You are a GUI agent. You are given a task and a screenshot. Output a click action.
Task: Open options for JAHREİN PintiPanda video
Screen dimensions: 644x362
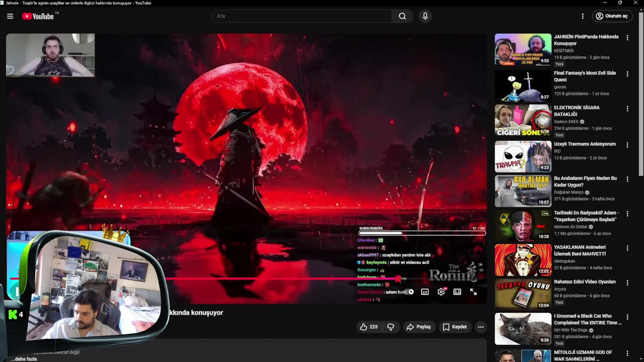(x=627, y=38)
